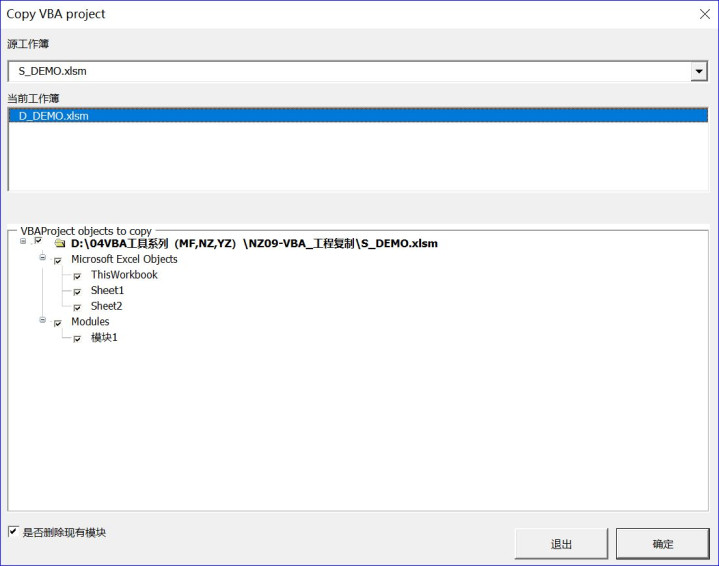
Task: Select D_DEMO.xlsm in the current workbook list
Action: click(x=358, y=116)
